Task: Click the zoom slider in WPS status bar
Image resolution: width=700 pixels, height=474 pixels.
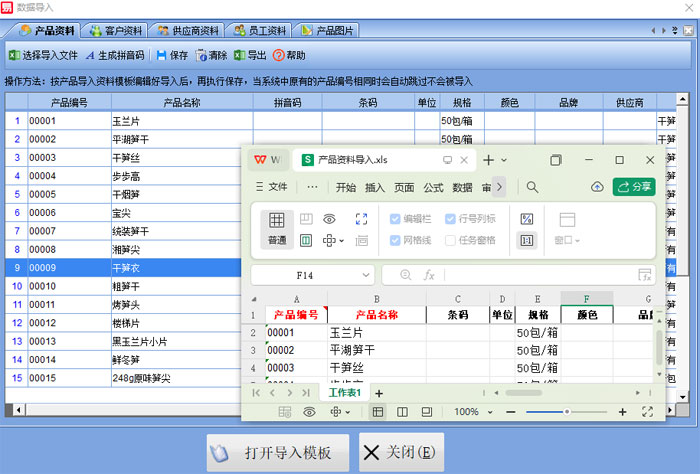Action: pyautogui.click(x=566, y=412)
